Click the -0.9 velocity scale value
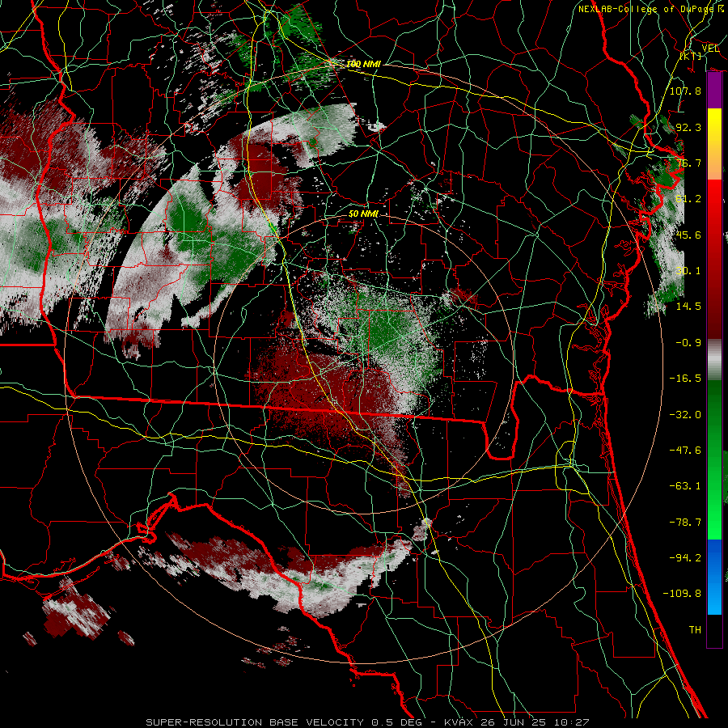The height and width of the screenshot is (728, 728). pos(688,343)
